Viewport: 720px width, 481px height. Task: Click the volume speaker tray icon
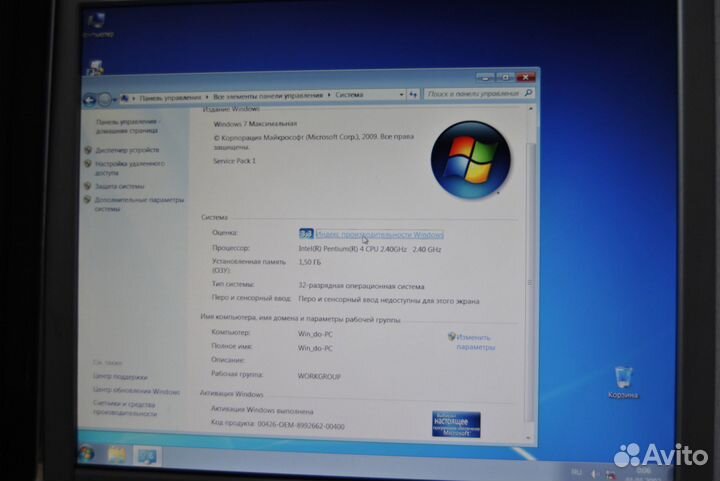point(593,474)
